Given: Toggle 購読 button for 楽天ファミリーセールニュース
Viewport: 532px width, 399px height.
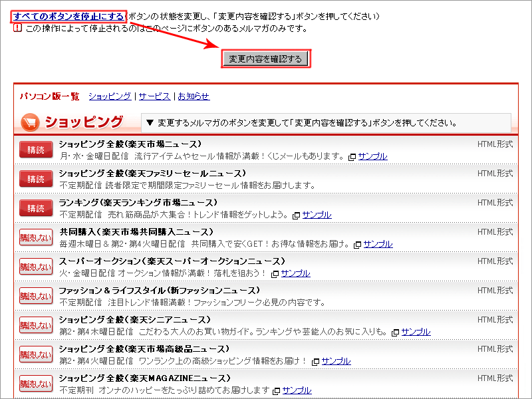Looking at the screenshot, I should click(x=36, y=179).
